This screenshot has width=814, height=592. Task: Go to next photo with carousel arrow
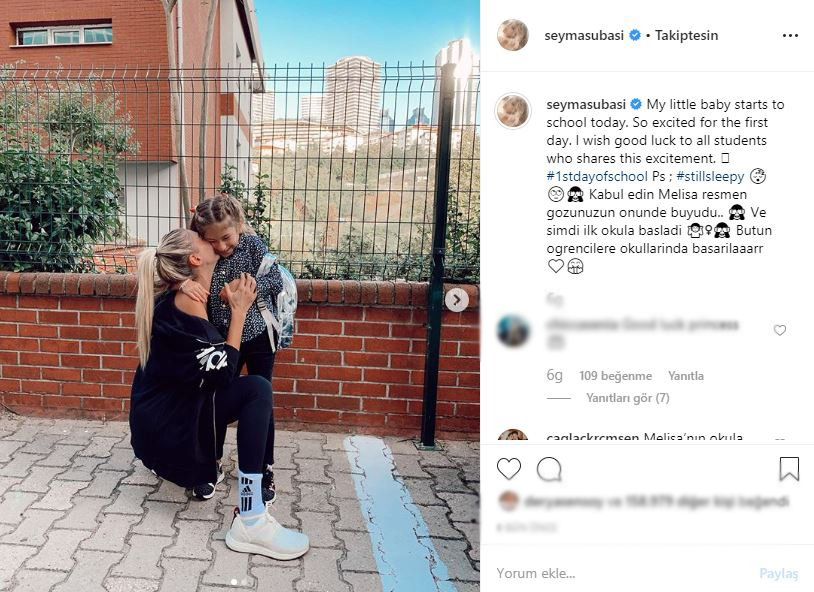[457, 300]
